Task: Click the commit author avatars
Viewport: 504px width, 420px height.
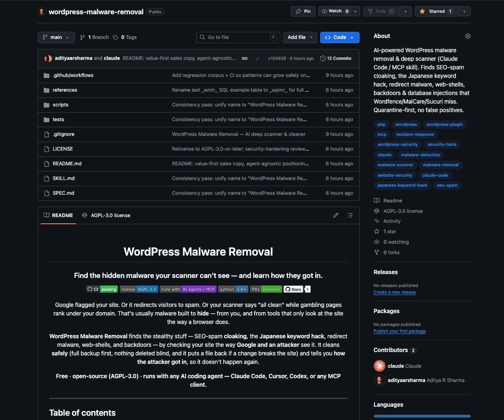Action: 48,58
